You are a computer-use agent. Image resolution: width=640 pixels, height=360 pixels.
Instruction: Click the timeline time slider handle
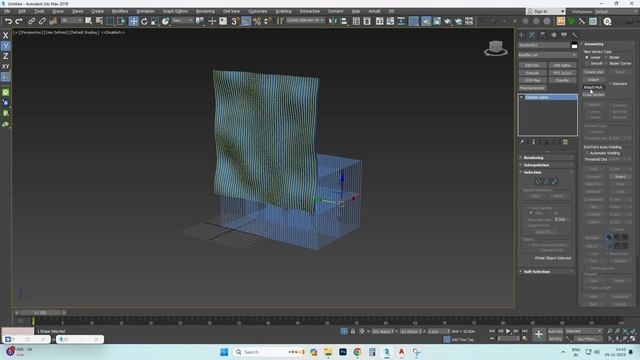coord(40,313)
